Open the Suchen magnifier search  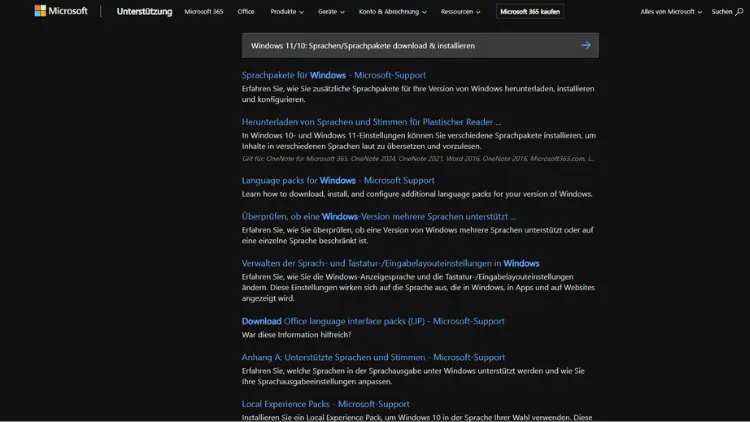pyautogui.click(x=727, y=11)
